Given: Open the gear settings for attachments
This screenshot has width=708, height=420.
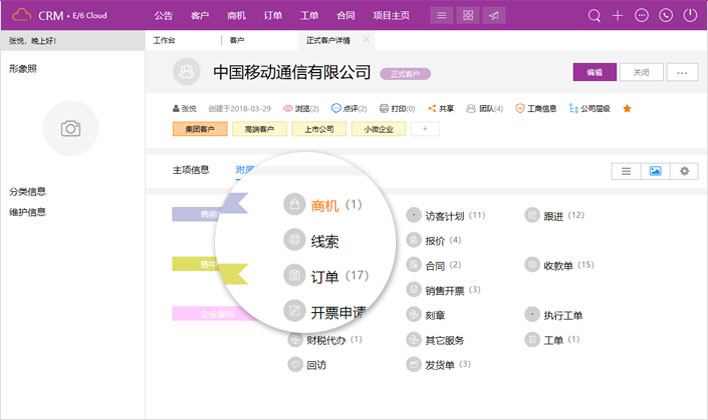Looking at the screenshot, I should (685, 171).
